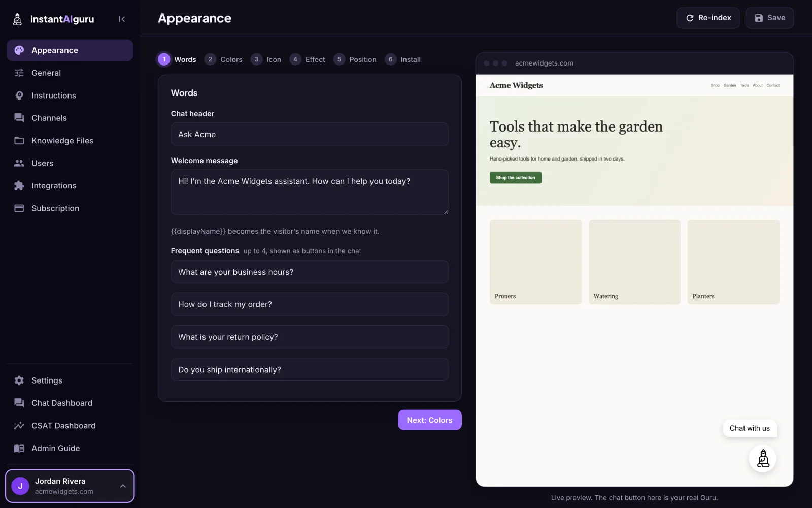
Task: Open the Guru chat launcher in preview
Action: coord(763,459)
